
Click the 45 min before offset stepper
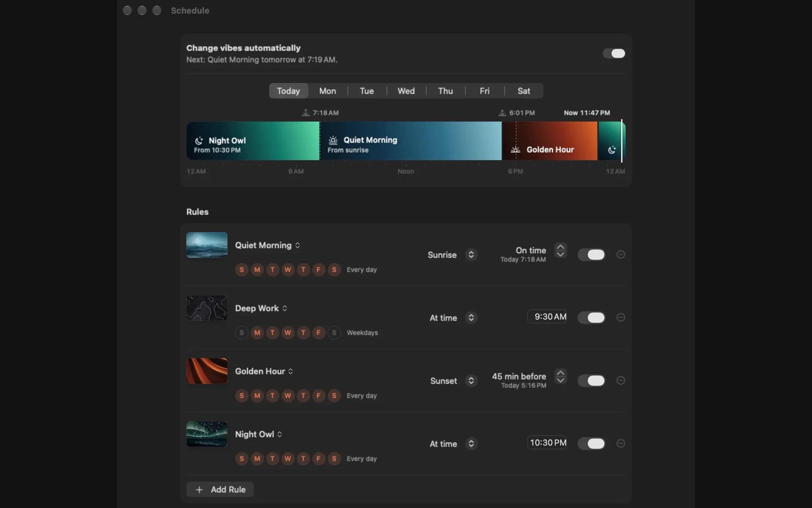[x=560, y=376]
